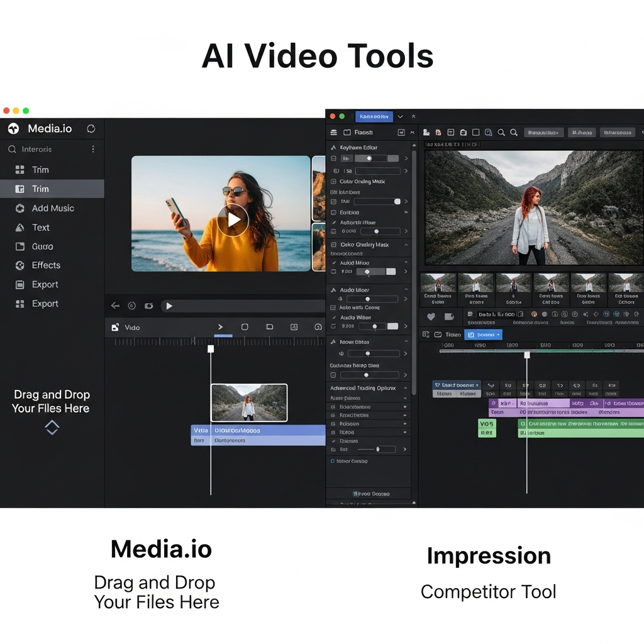Screen dimensions: 644x644
Task: Click the Drag and Drop diamond icon
Action: [52, 428]
